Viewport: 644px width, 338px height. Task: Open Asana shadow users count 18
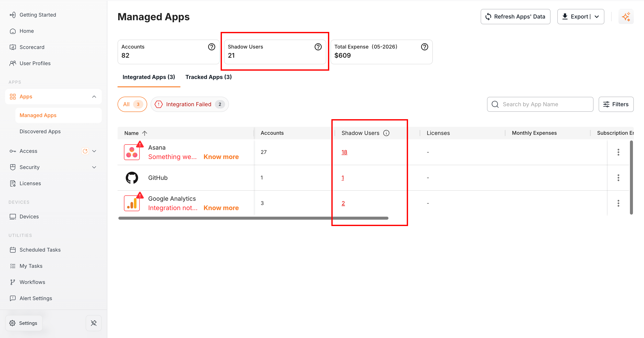point(344,152)
